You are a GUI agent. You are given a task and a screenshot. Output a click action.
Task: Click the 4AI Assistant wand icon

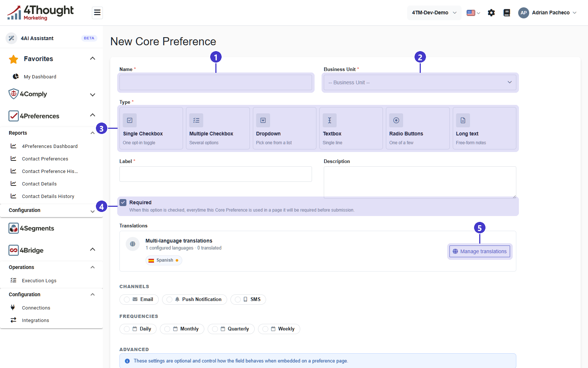click(x=11, y=38)
